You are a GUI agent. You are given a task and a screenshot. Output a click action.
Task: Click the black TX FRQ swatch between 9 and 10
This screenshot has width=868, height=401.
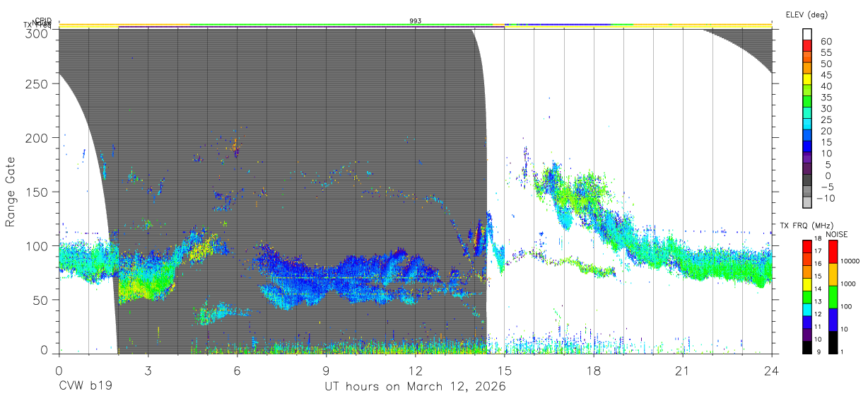[807, 346]
